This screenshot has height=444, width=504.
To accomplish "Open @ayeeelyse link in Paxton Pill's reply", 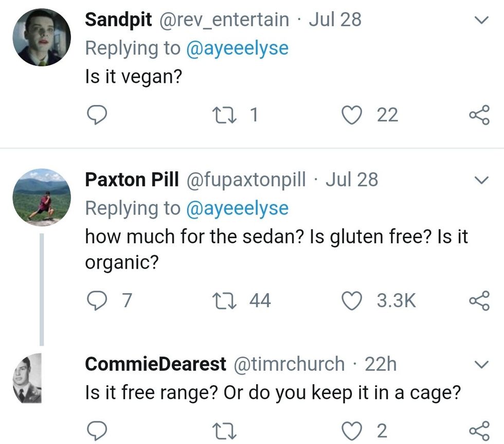I will pyautogui.click(x=237, y=208).
